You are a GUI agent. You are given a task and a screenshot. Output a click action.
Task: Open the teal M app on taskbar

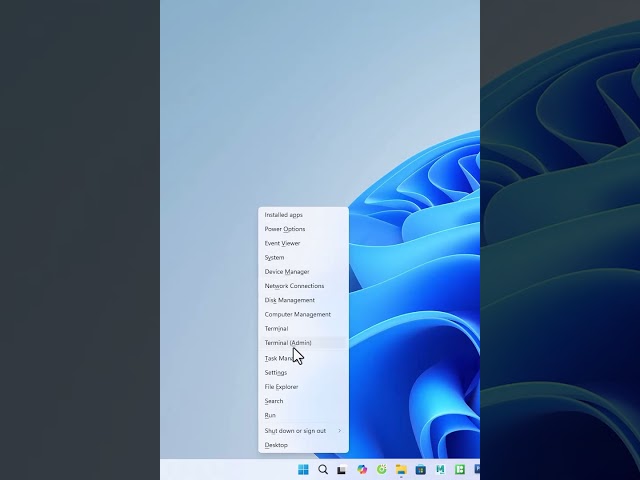click(x=440, y=469)
